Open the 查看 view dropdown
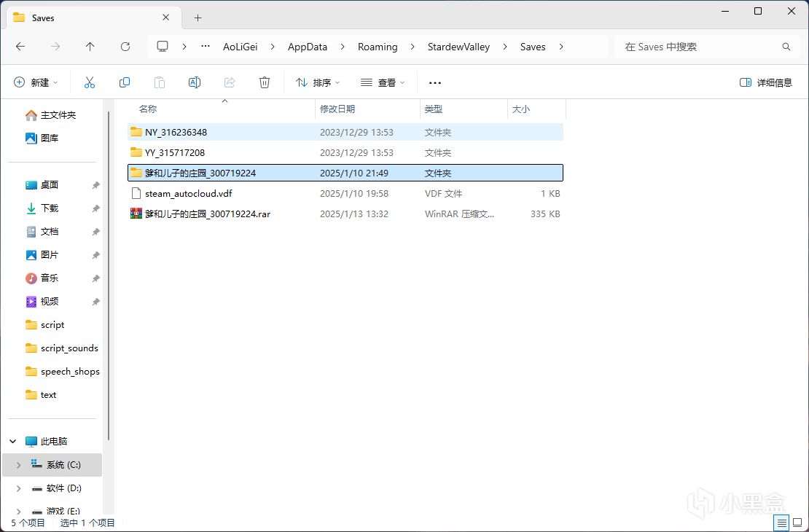This screenshot has width=809, height=532. 383,82
